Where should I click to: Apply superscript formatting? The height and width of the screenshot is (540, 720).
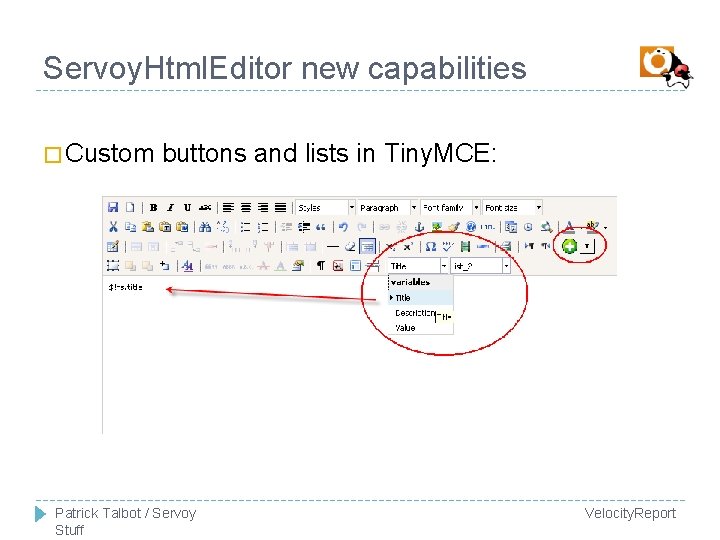click(x=408, y=247)
